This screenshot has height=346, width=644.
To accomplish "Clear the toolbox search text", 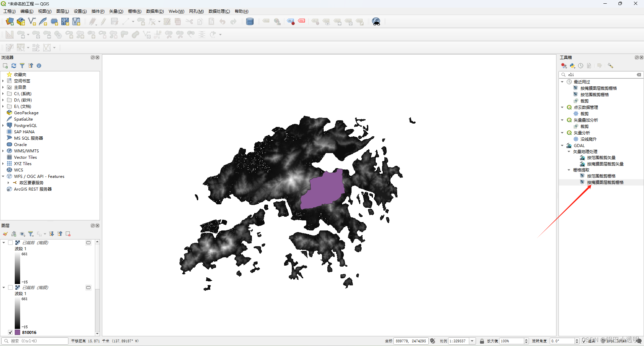I will point(639,75).
